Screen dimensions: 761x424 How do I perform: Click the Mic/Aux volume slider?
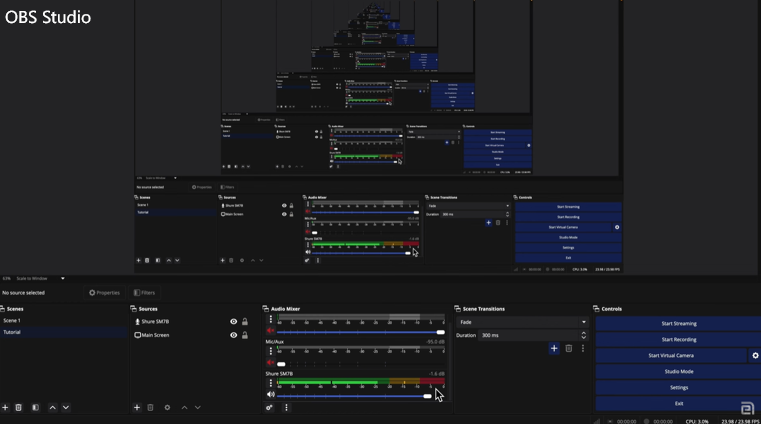360,364
